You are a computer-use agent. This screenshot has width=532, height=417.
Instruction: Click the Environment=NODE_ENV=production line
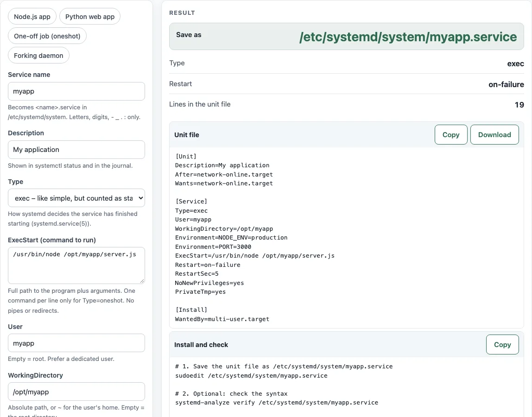point(231,238)
